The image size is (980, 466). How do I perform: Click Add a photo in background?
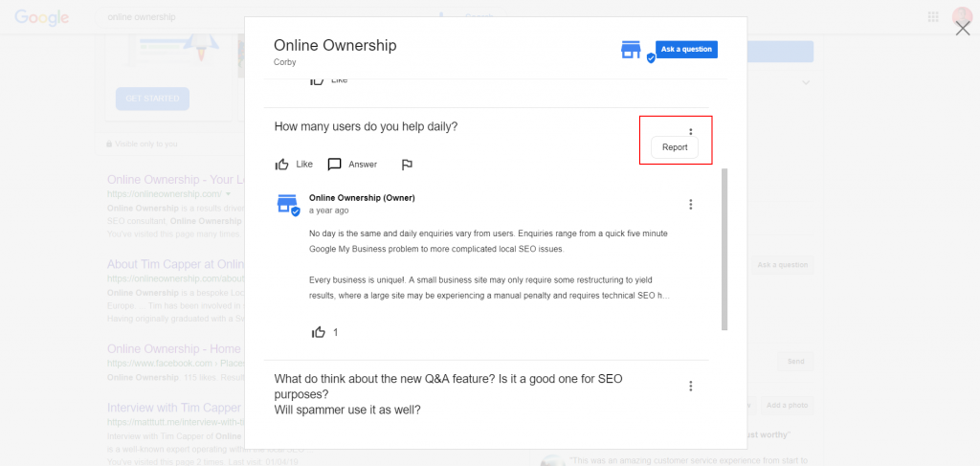coord(787,406)
